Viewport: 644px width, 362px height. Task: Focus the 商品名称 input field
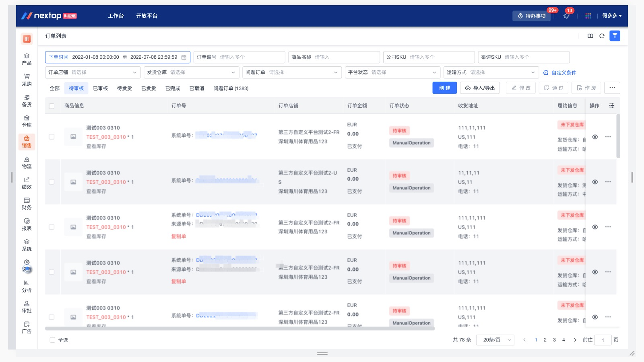[x=334, y=57]
